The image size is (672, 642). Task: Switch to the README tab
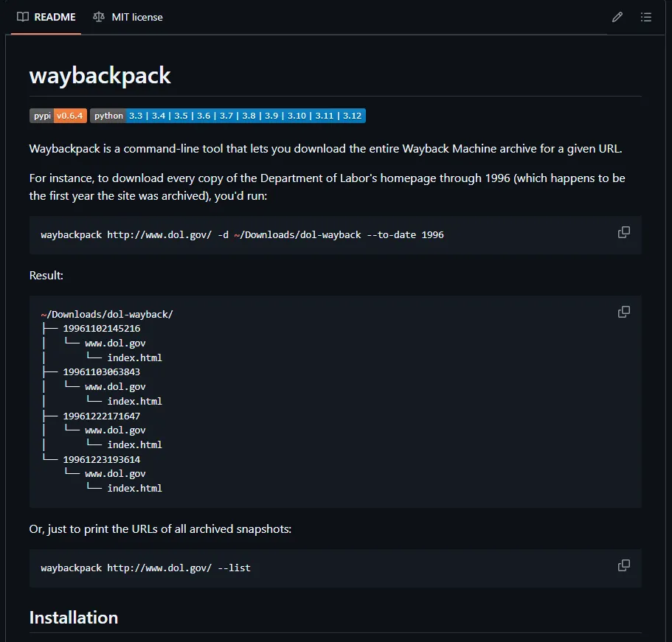[x=46, y=16]
